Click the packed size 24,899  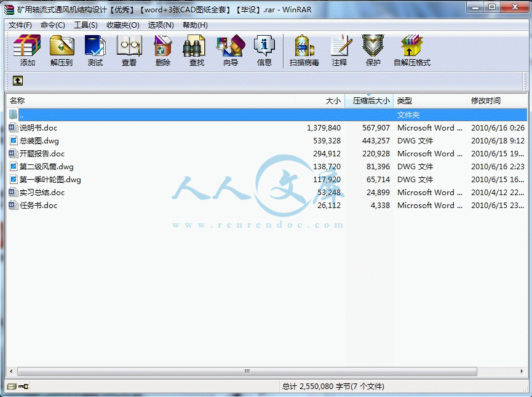378,192
